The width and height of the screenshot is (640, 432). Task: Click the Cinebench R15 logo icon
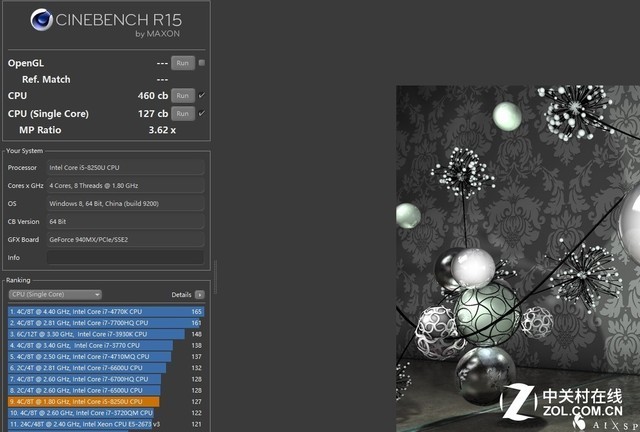[x=42, y=20]
